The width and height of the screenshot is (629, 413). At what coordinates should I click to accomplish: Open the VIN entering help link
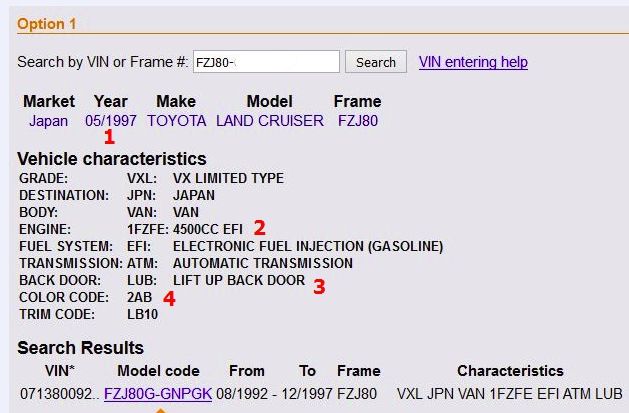473,62
